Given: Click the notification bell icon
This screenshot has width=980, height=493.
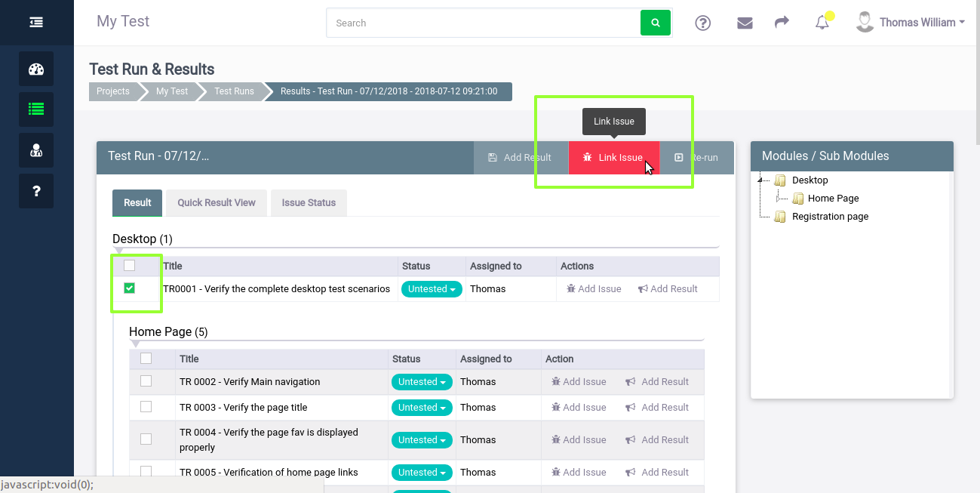Looking at the screenshot, I should click(x=822, y=23).
